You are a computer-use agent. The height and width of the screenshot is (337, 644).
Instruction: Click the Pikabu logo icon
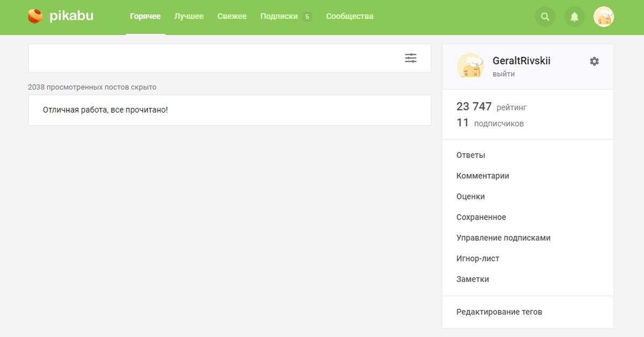(x=35, y=17)
